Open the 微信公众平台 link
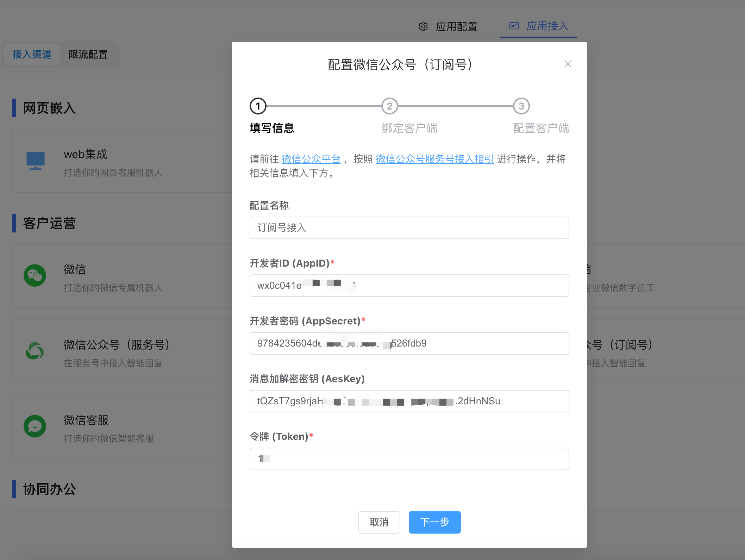The image size is (745, 560). 311,159
